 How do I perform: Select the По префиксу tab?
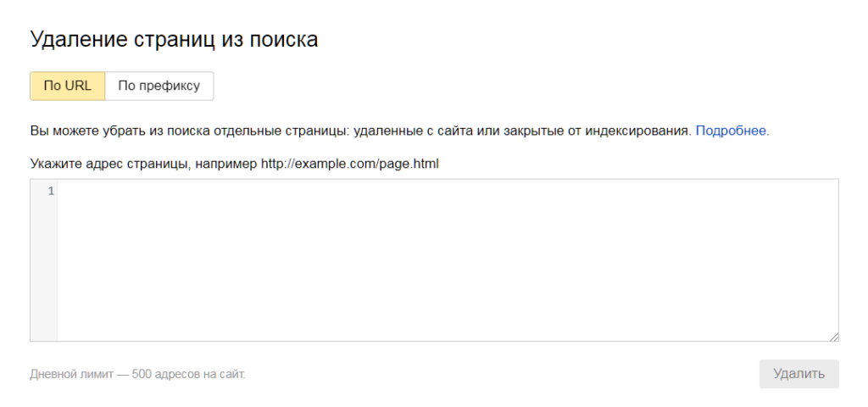coord(159,86)
